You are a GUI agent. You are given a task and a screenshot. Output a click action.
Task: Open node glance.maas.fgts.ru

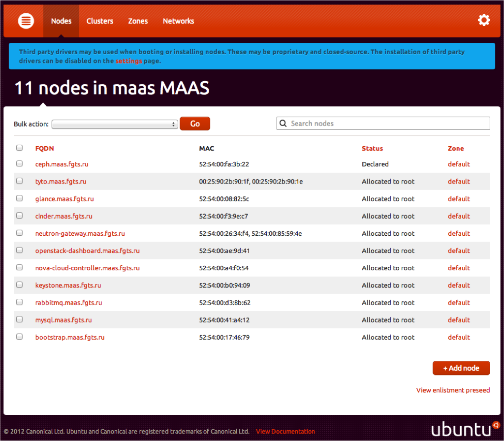click(x=64, y=199)
